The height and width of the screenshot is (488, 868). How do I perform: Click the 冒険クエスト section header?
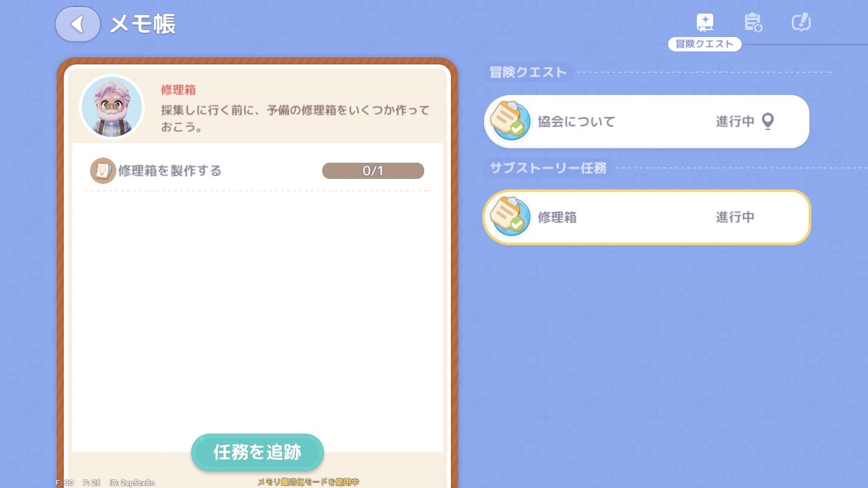pyautogui.click(x=528, y=72)
